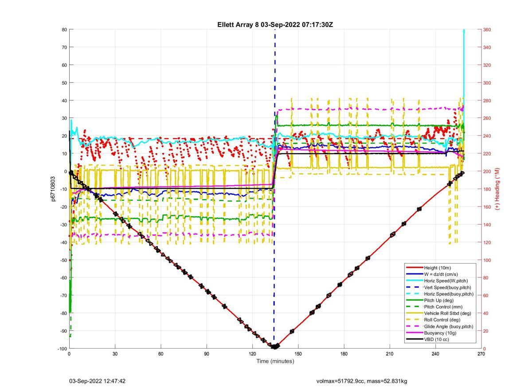Click the x-axis tick label '30'
The image size is (532, 392).
pyautogui.click(x=115, y=354)
